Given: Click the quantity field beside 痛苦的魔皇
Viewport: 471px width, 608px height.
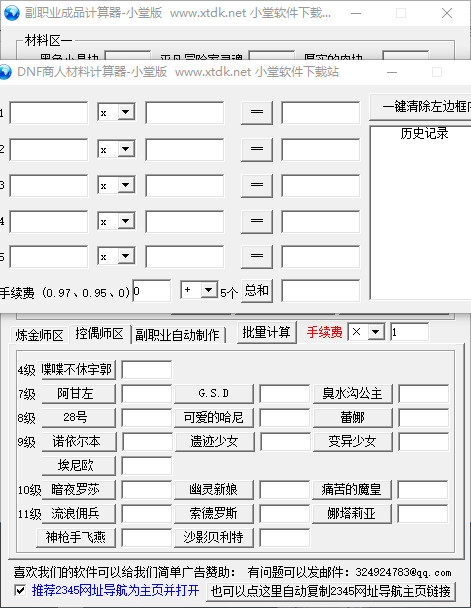Looking at the screenshot, I should (423, 490).
